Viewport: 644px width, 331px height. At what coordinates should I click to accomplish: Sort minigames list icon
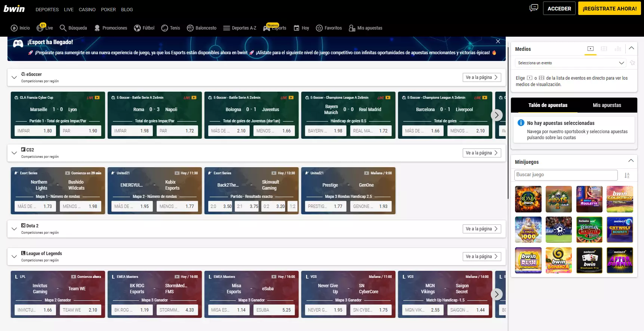tap(627, 175)
